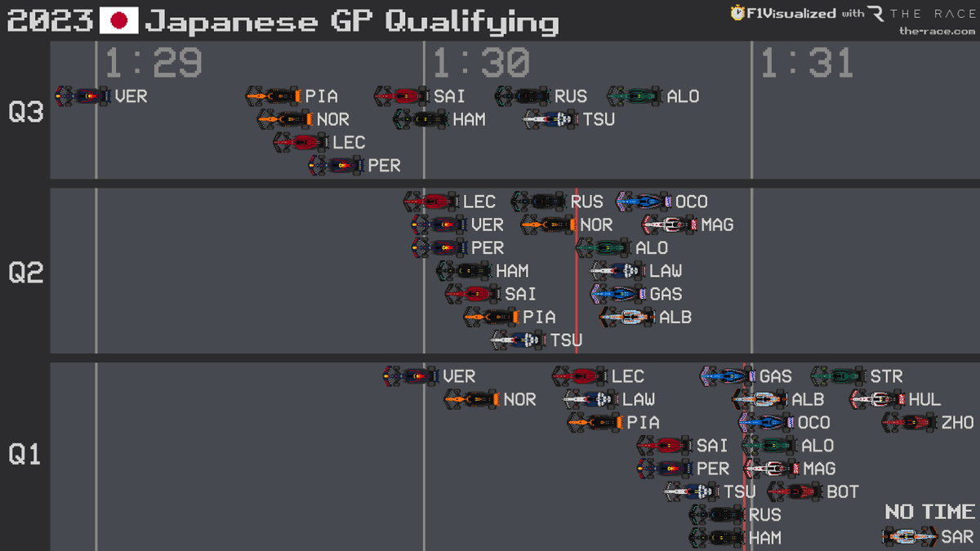Select the Japanese flag icon in the title

pos(121,20)
